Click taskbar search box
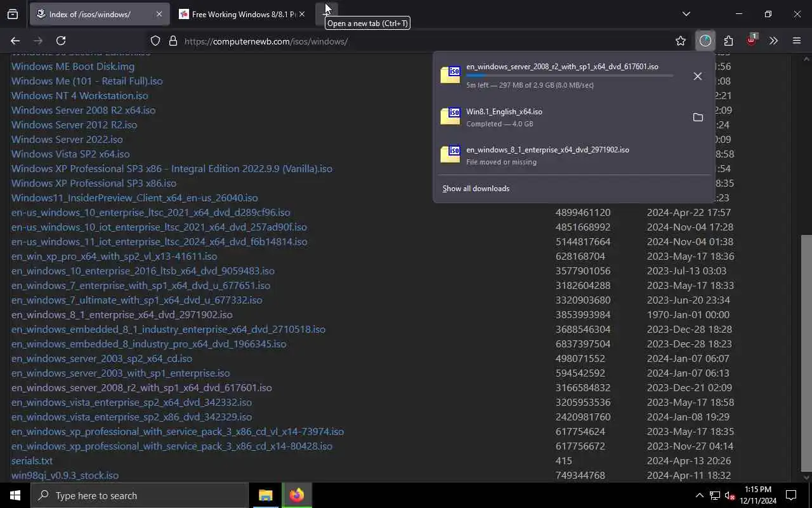The height and width of the screenshot is (508, 812). pos(140,495)
